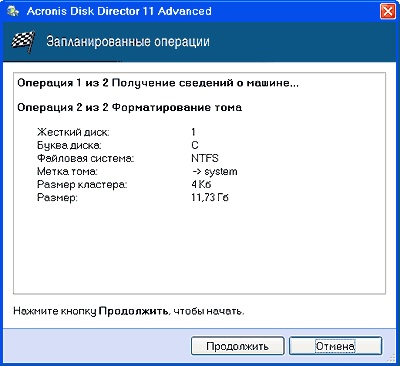Click the checkered flag icon

(23, 42)
